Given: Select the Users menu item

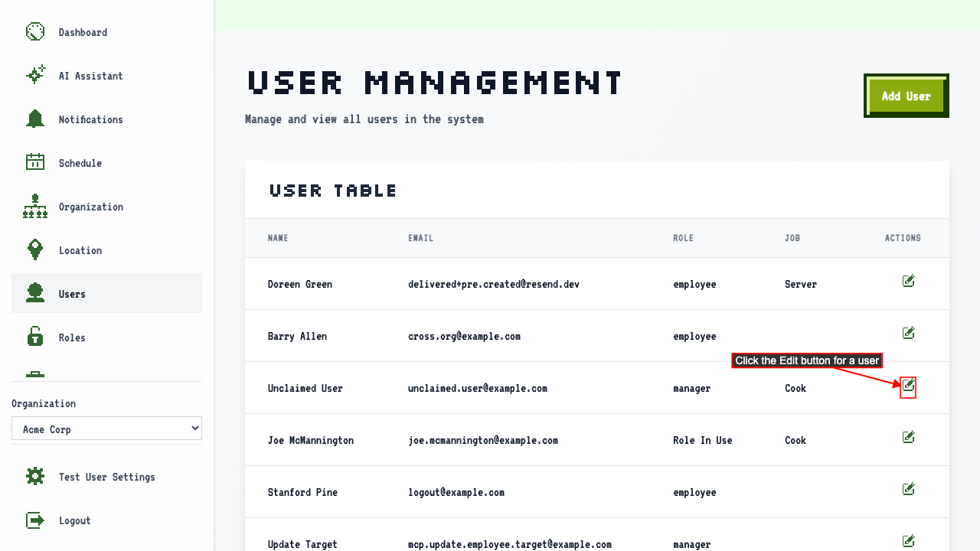Looking at the screenshot, I should click(x=106, y=293).
